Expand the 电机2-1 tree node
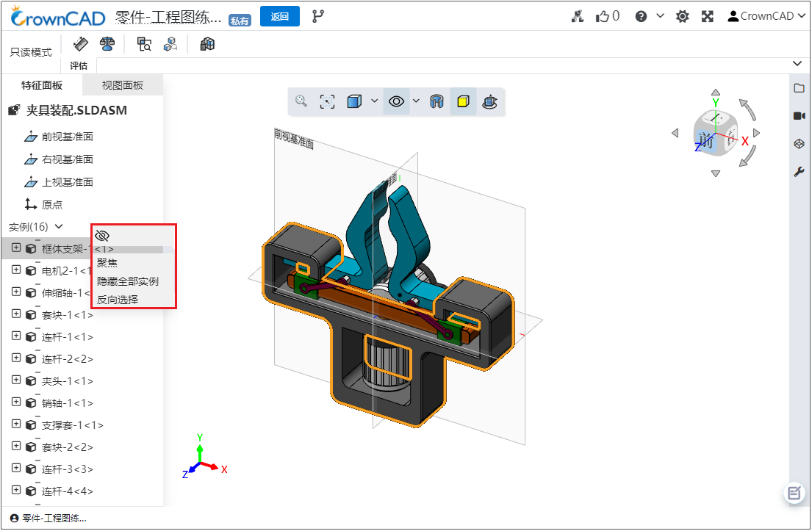The height and width of the screenshot is (531, 812). pos(16,270)
